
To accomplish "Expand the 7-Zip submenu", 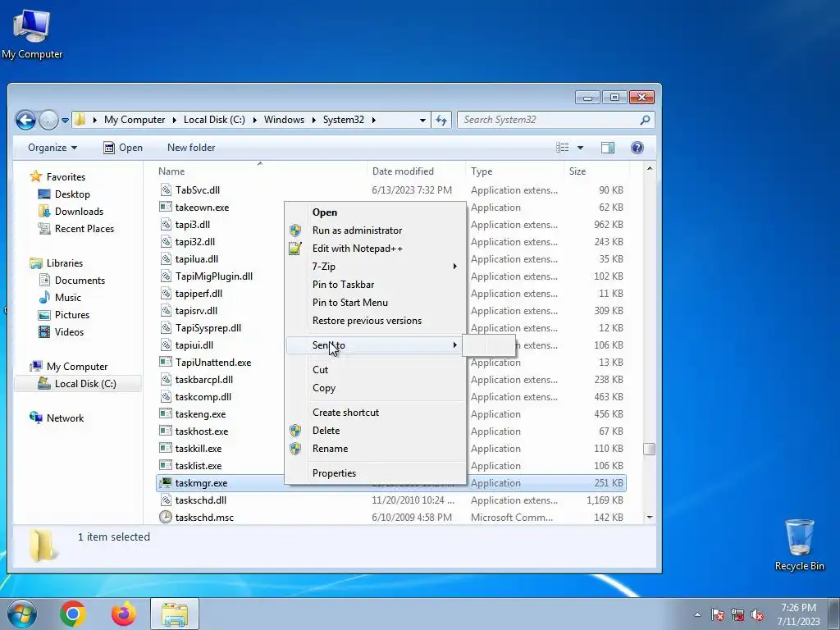I will click(x=375, y=267).
